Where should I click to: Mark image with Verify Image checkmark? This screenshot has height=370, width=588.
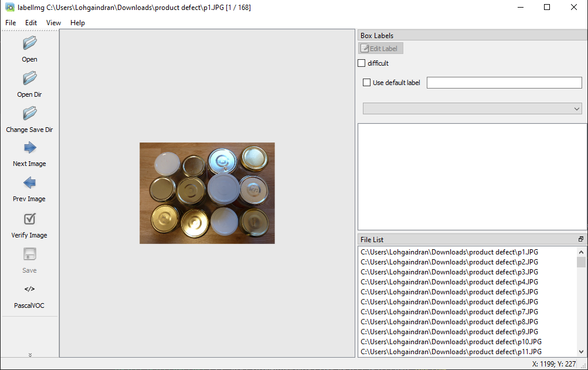point(30,219)
